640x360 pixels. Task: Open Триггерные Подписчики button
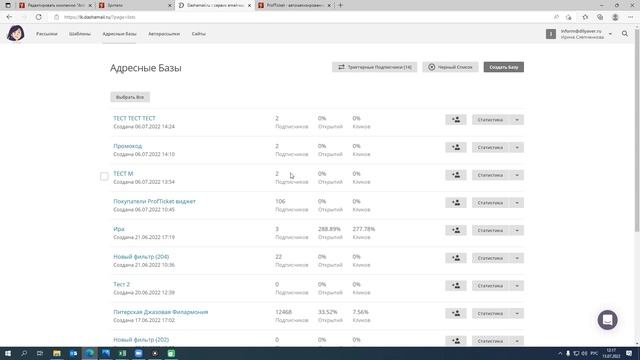(374, 67)
